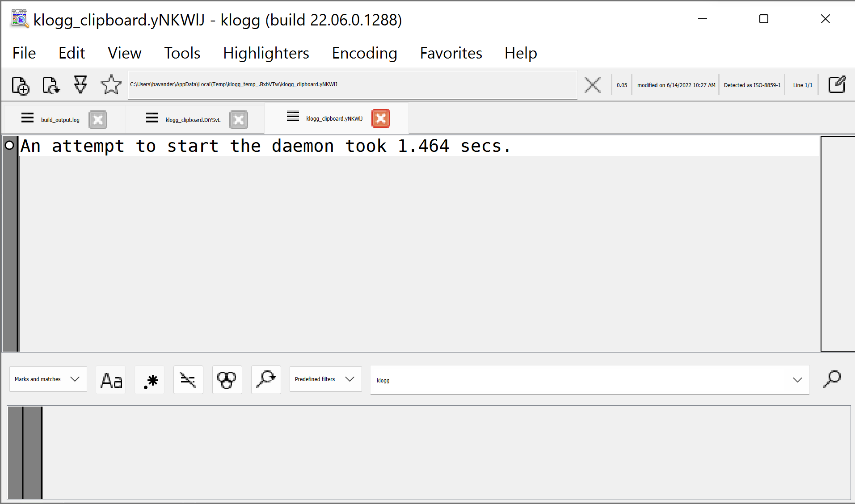The height and width of the screenshot is (504, 855).
Task: Click the klogg application icon in title bar
Action: click(x=20, y=19)
